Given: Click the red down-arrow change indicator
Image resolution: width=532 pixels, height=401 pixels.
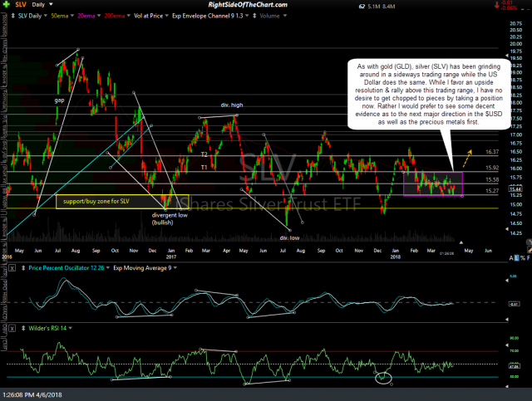Looking at the screenshot, I should coord(497,5).
